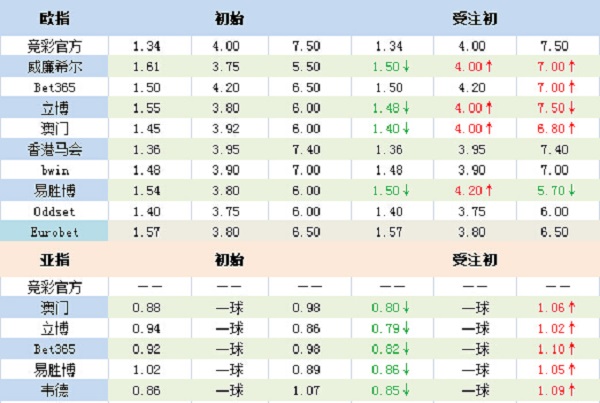Click 1.54 in the 易胜博 row
This screenshot has width=600, height=403.
click(x=146, y=191)
